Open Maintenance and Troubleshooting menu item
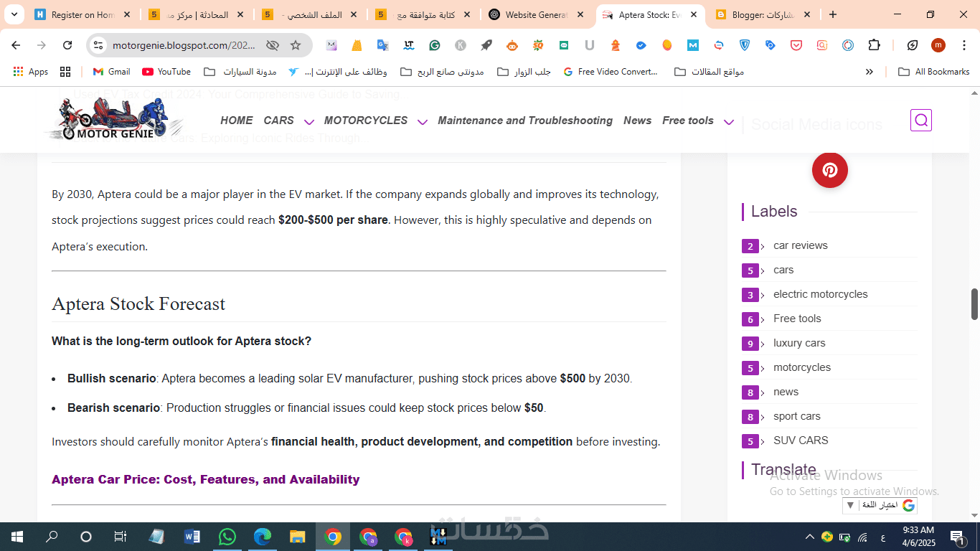Image resolution: width=980 pixels, height=551 pixels. click(x=525, y=121)
